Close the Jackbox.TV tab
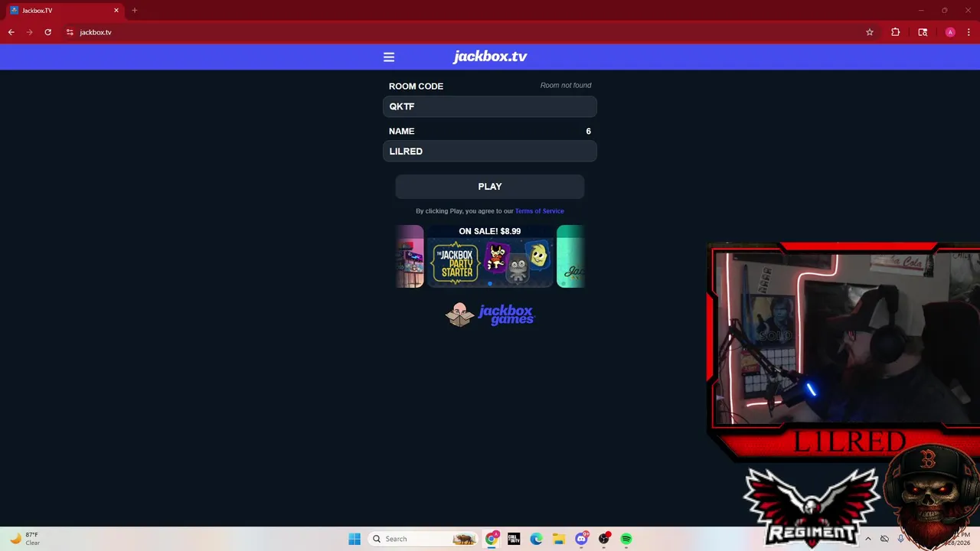The height and width of the screenshot is (551, 980). 116,11
